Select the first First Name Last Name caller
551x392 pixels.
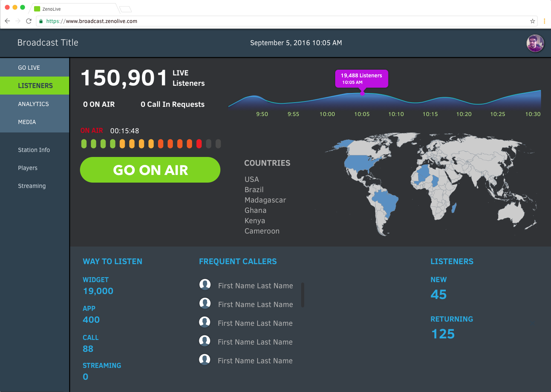pos(256,286)
